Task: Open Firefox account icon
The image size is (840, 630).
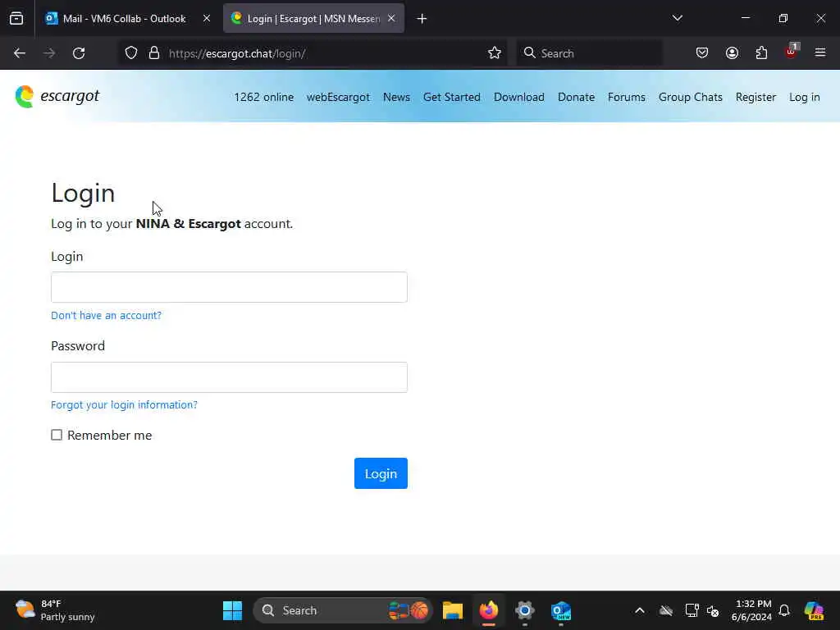Action: 732,53
